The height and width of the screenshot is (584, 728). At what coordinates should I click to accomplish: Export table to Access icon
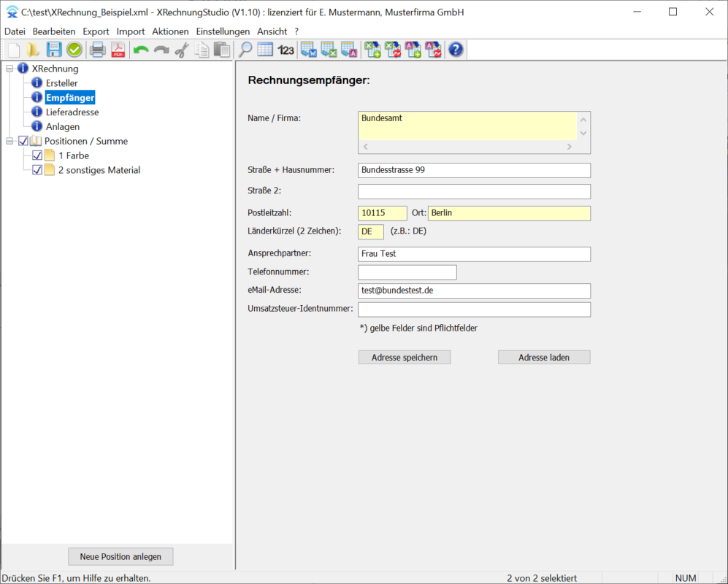click(x=349, y=50)
